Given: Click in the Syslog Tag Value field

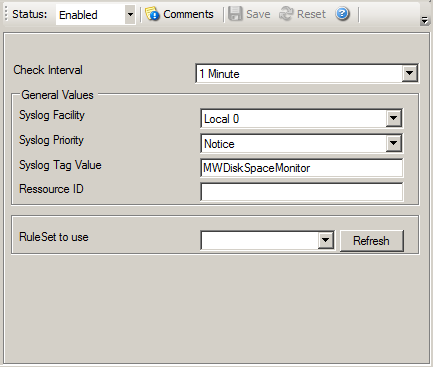Looking at the screenshot, I should [302, 168].
